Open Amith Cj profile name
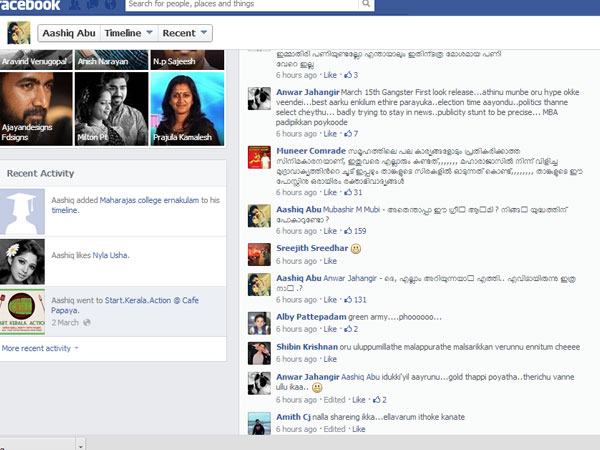Image resolution: width=600 pixels, height=450 pixels. tap(293, 417)
